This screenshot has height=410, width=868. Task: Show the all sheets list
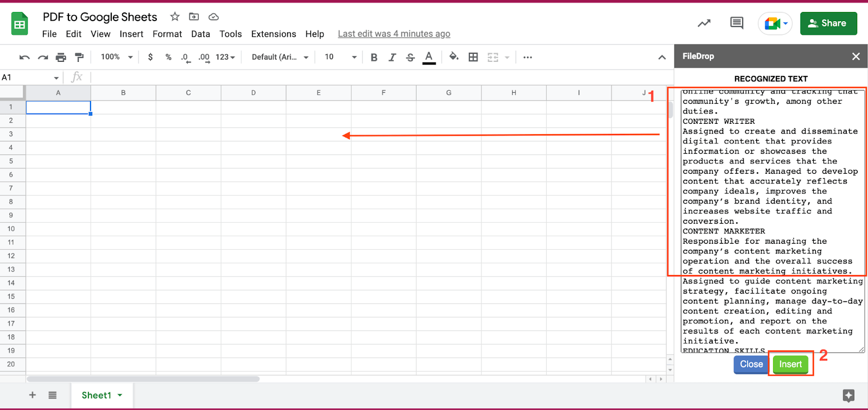[52, 395]
